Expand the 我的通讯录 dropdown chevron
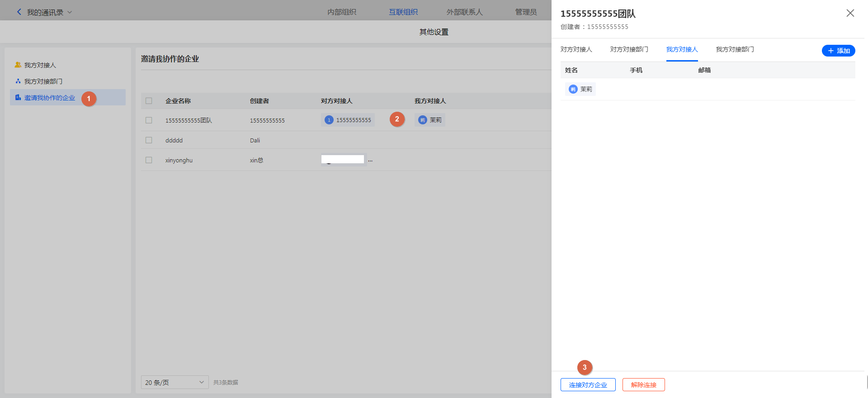The height and width of the screenshot is (398, 868). [70, 12]
